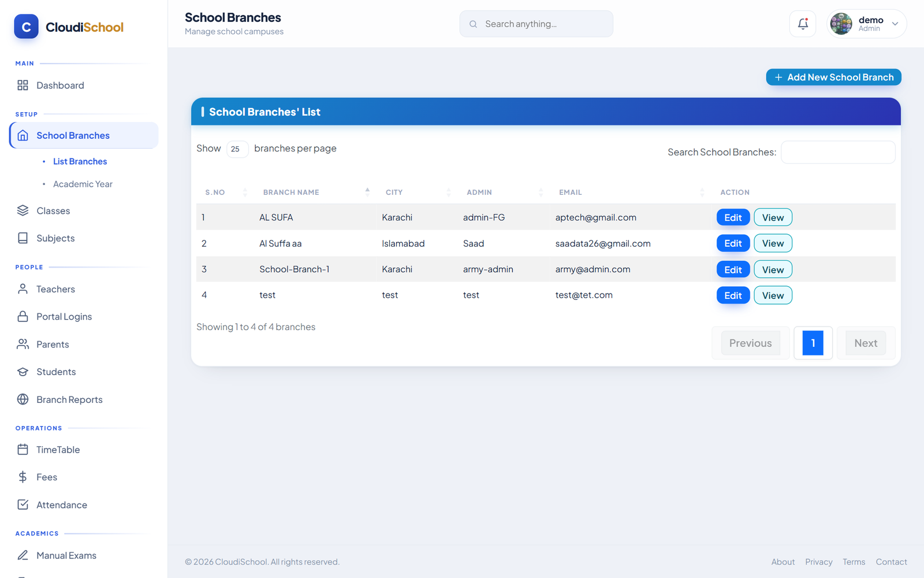Click the Fees dollar sign icon
Screen dimensions: 924x578
click(23, 477)
